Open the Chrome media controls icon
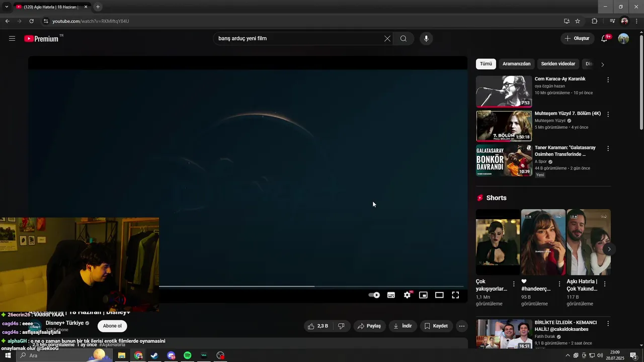Image resolution: width=644 pixels, height=362 pixels. pos(612,21)
